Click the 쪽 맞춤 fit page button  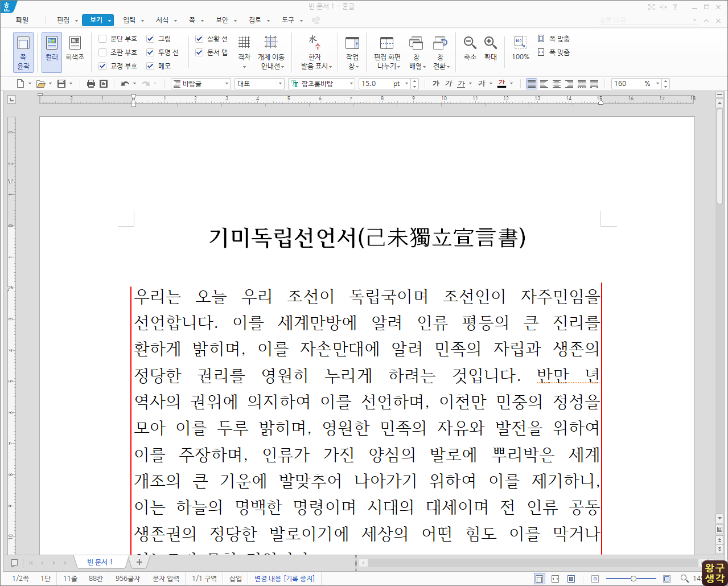(x=553, y=39)
